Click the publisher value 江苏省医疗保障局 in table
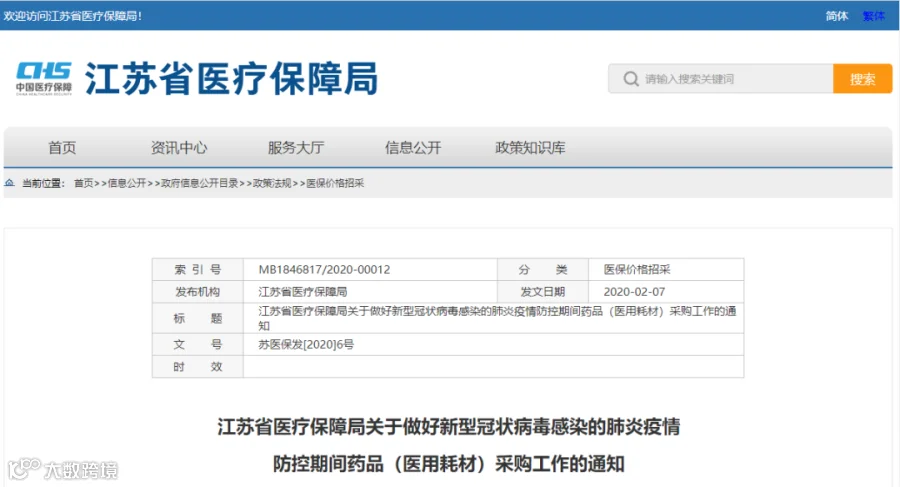The image size is (900, 487). pyautogui.click(x=302, y=292)
